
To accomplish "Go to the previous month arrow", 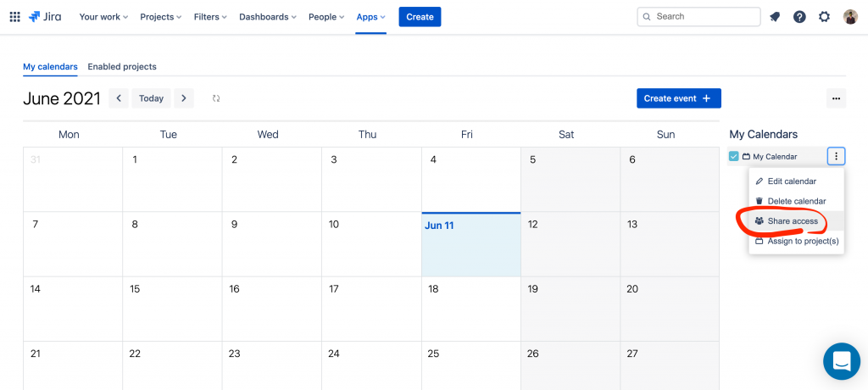I will [x=119, y=98].
